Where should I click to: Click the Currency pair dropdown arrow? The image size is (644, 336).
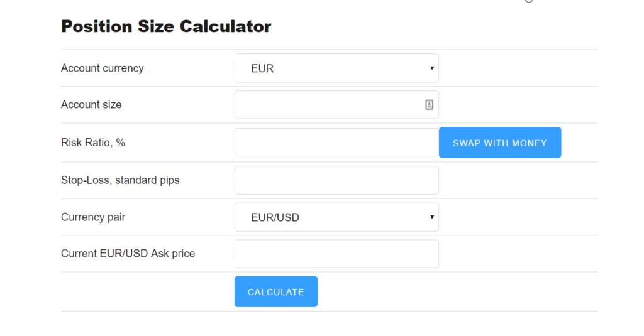tap(432, 217)
